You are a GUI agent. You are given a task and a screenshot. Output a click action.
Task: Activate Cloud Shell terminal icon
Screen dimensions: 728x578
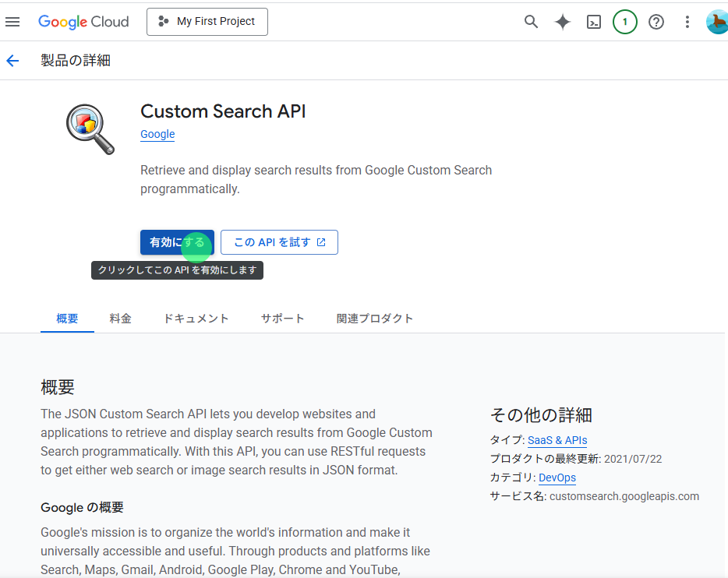(594, 22)
